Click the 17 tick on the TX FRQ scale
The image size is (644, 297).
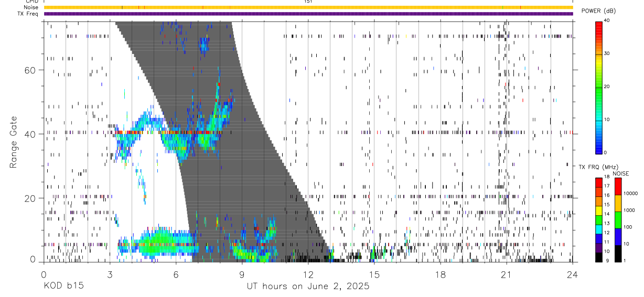[607, 186]
